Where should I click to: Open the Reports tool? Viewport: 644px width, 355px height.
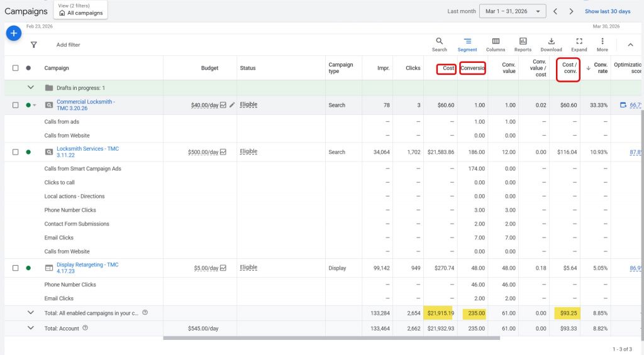[x=523, y=45]
